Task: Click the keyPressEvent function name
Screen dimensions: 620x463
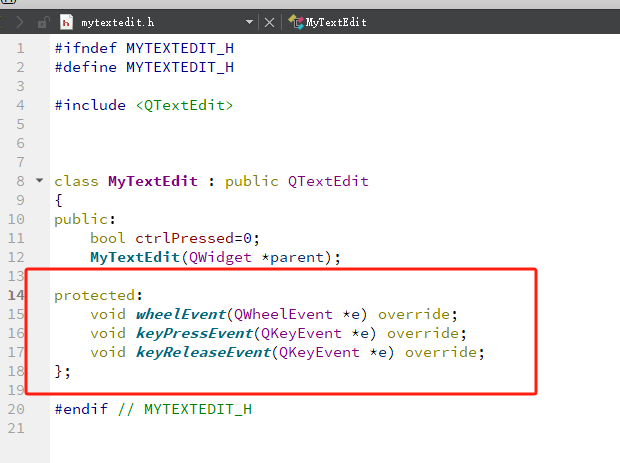Action: tap(194, 333)
